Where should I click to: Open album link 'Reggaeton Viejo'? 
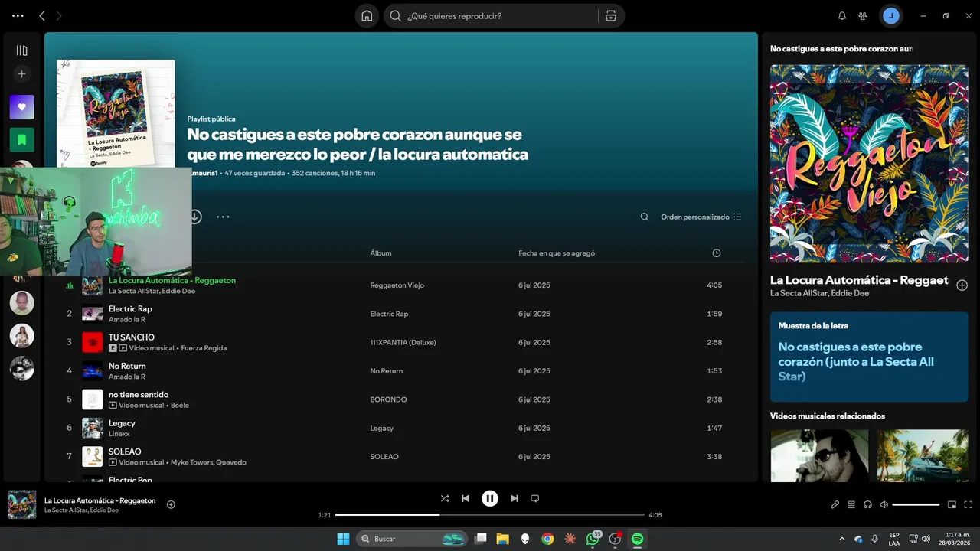397,285
